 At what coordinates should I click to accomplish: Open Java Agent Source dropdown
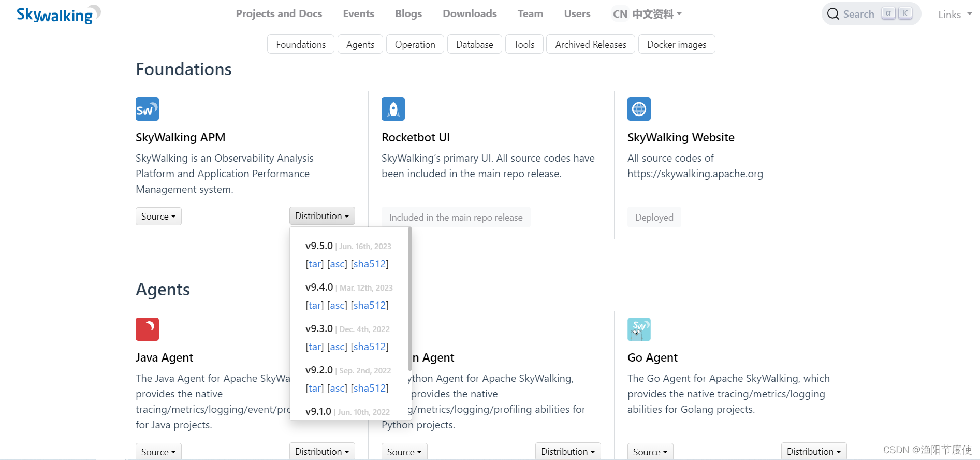158,451
